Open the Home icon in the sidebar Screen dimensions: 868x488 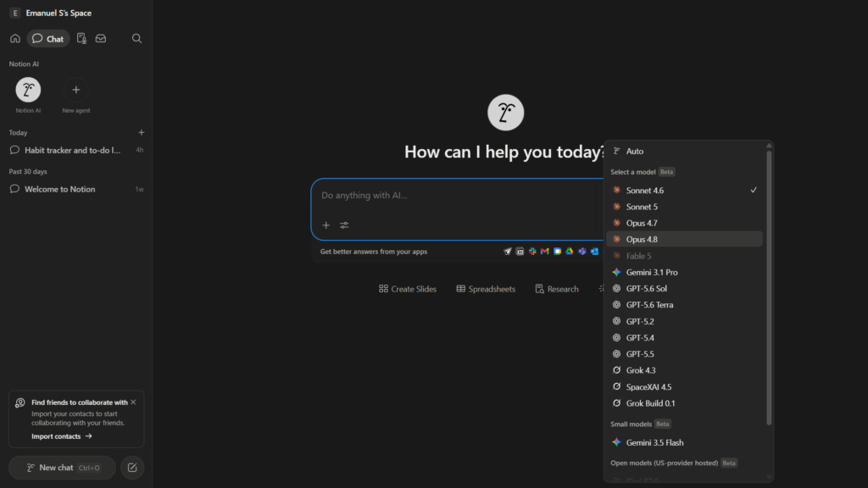[x=15, y=39]
